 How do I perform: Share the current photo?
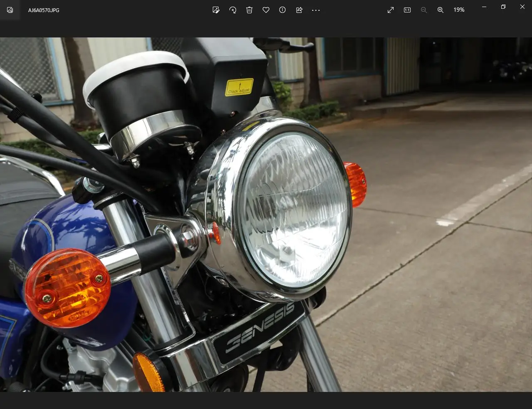point(299,10)
